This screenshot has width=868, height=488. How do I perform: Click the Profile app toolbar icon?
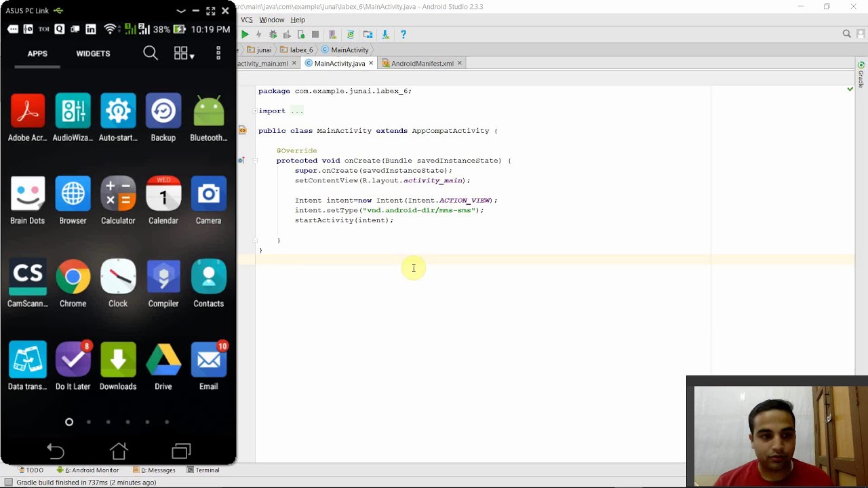(x=287, y=34)
